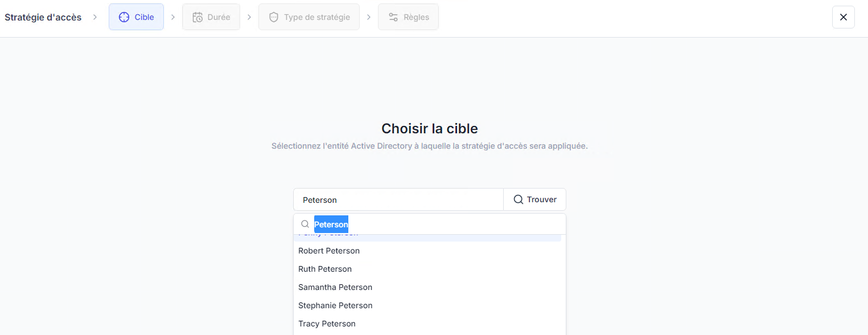The height and width of the screenshot is (335, 868).
Task: Go to the Type de stratégie step
Action: click(309, 17)
